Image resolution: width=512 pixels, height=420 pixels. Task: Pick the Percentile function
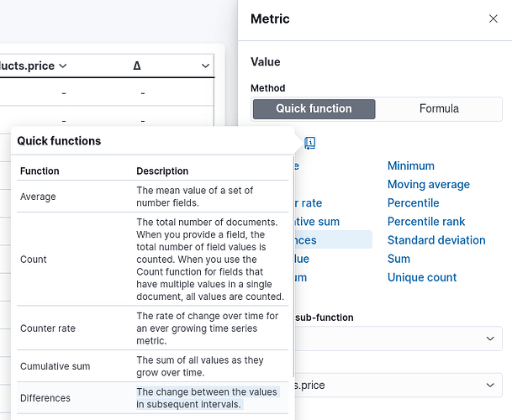tap(413, 203)
